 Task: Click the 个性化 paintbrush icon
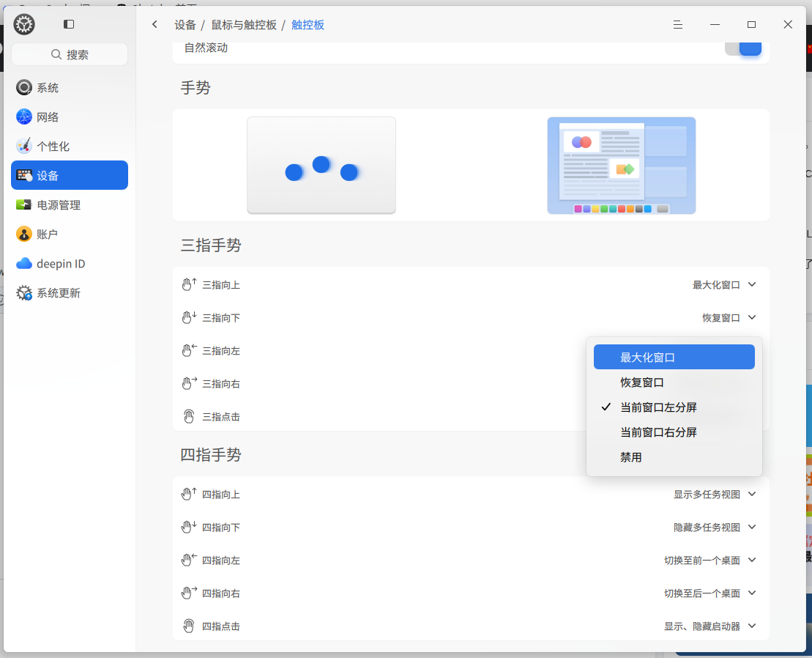point(24,146)
